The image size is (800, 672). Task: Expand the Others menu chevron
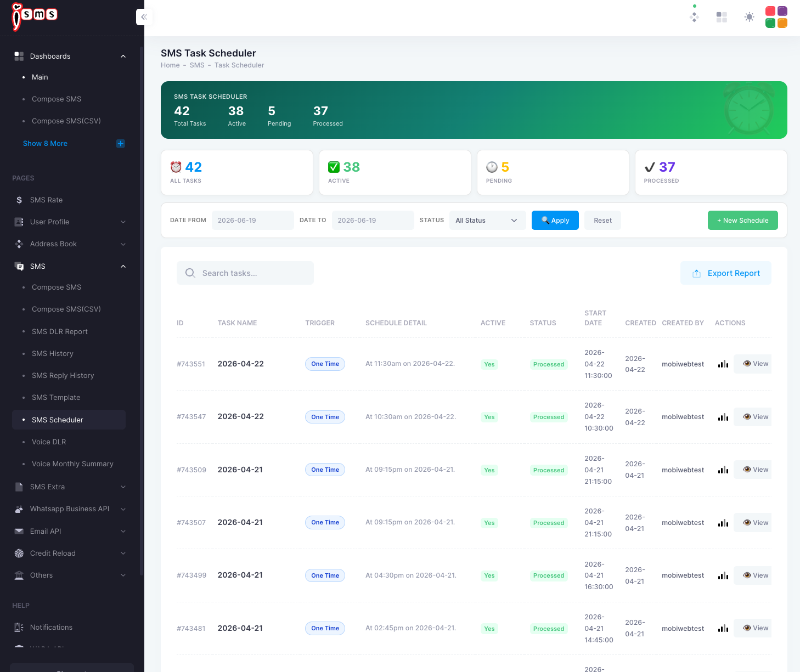click(x=123, y=575)
